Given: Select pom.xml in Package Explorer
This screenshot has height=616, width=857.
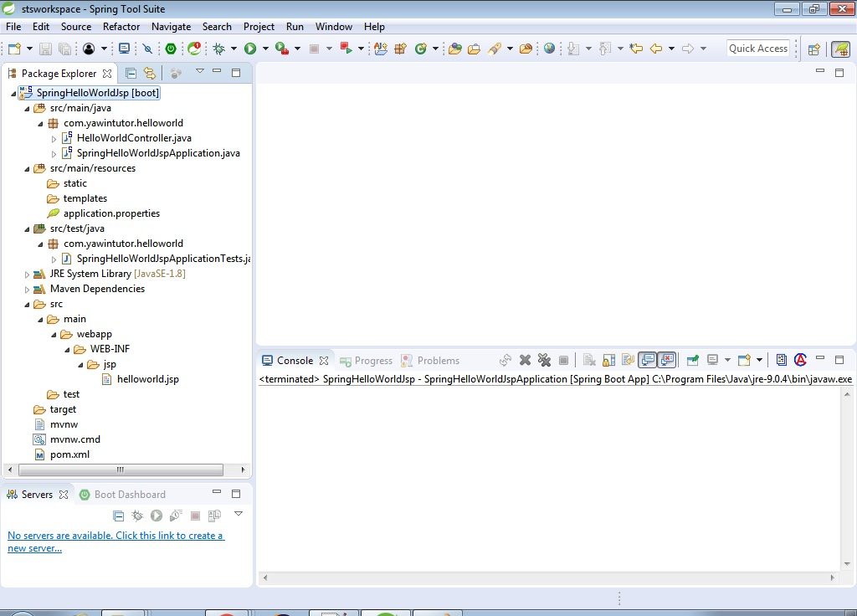Looking at the screenshot, I should coord(69,454).
